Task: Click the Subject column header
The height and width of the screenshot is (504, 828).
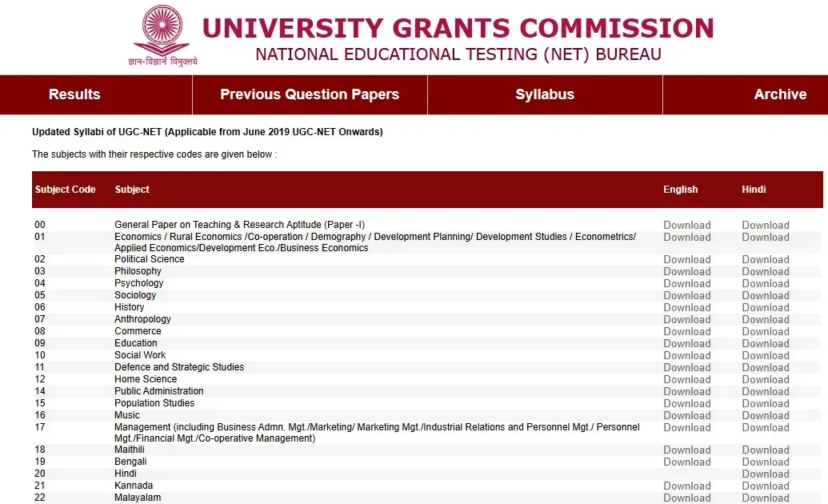Action: pos(132,190)
